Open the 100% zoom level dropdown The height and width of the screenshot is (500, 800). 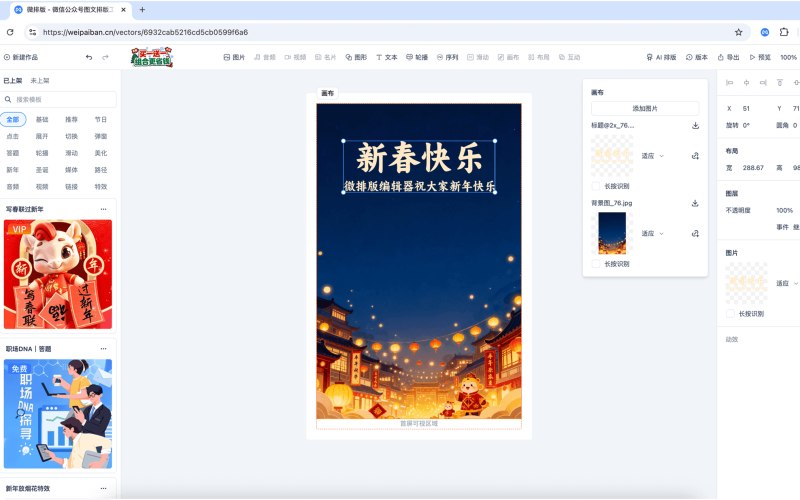pos(789,57)
